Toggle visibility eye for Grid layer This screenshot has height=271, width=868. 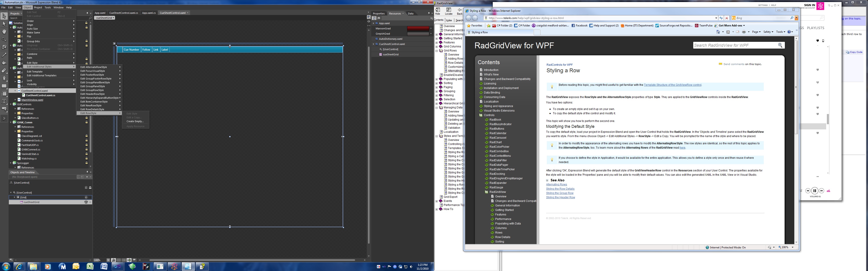point(86,197)
